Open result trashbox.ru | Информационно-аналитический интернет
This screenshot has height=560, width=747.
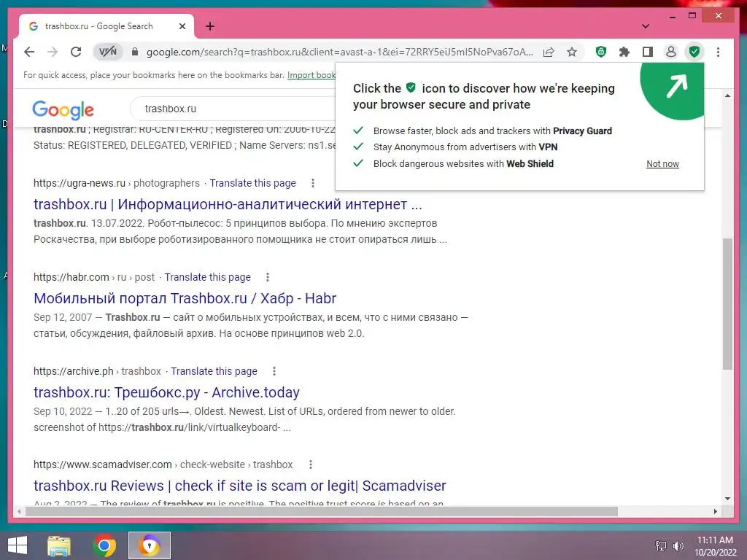(228, 204)
